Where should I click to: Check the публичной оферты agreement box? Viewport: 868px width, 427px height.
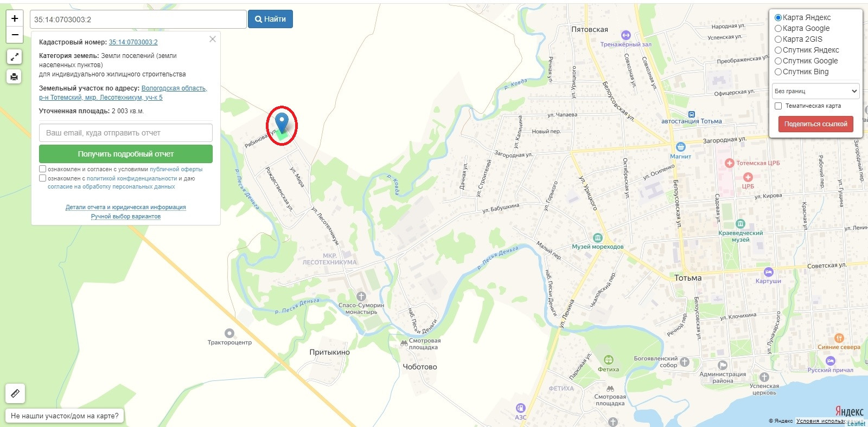[x=42, y=169]
